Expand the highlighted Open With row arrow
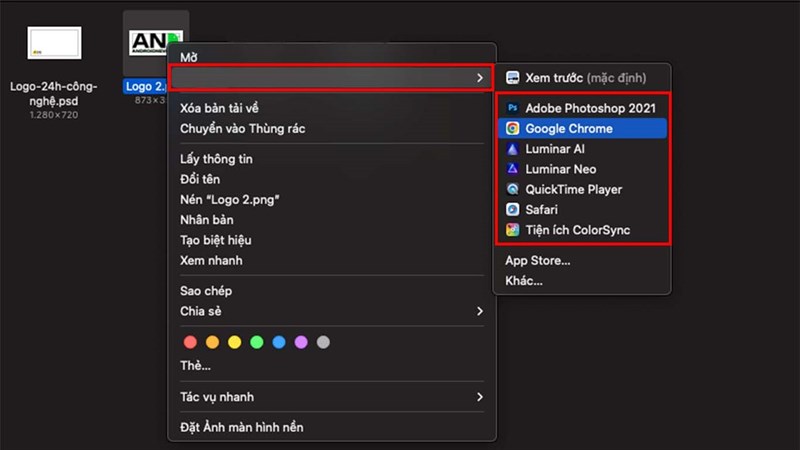This screenshot has height=450, width=800. tap(480, 77)
